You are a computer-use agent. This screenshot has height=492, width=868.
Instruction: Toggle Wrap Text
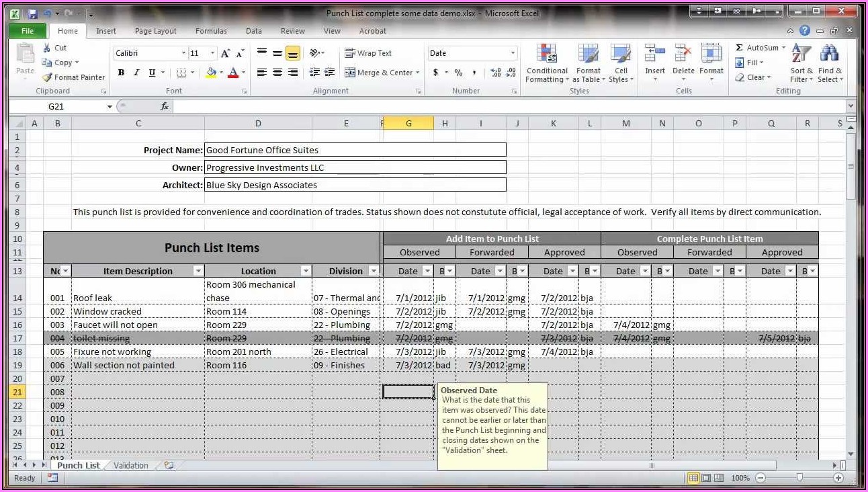tap(368, 53)
